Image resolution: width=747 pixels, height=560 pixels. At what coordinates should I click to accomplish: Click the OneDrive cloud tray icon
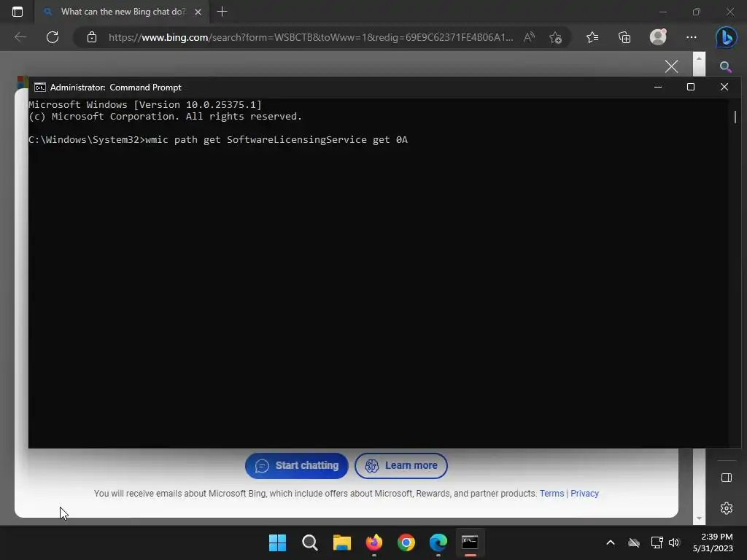point(634,542)
